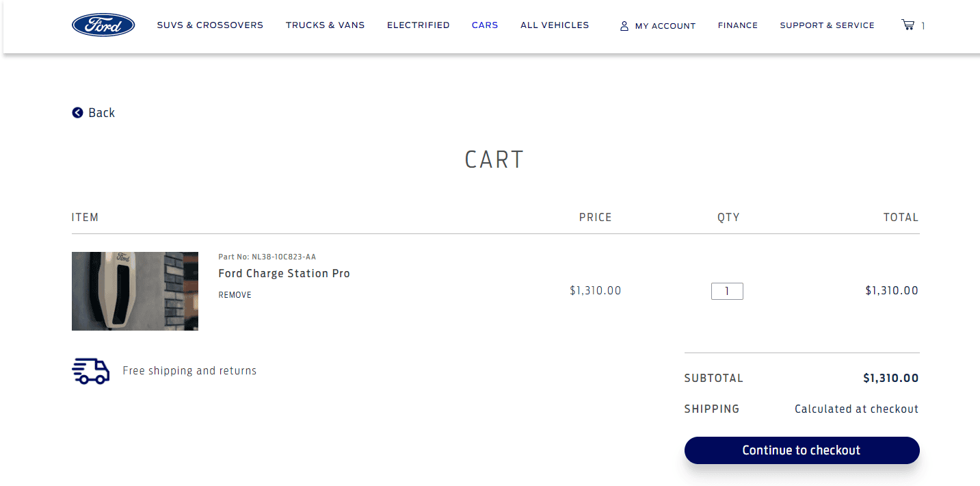
Task: Open the All Vehicles menu item
Action: (x=554, y=25)
